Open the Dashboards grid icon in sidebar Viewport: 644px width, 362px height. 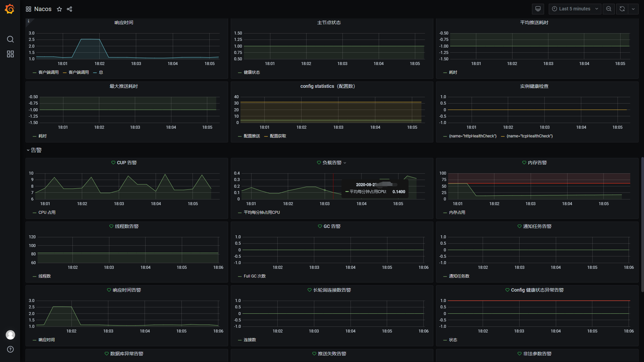pos(10,54)
